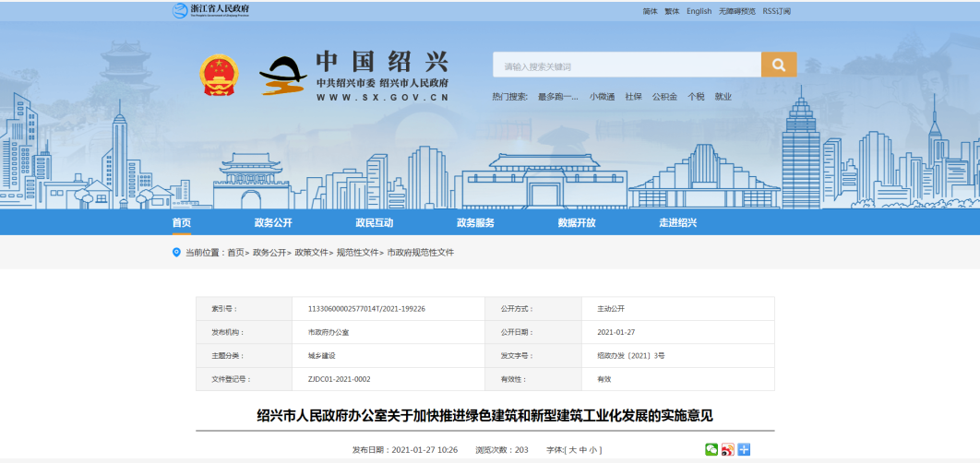Open the 政务服务 navigation tab

(475, 223)
